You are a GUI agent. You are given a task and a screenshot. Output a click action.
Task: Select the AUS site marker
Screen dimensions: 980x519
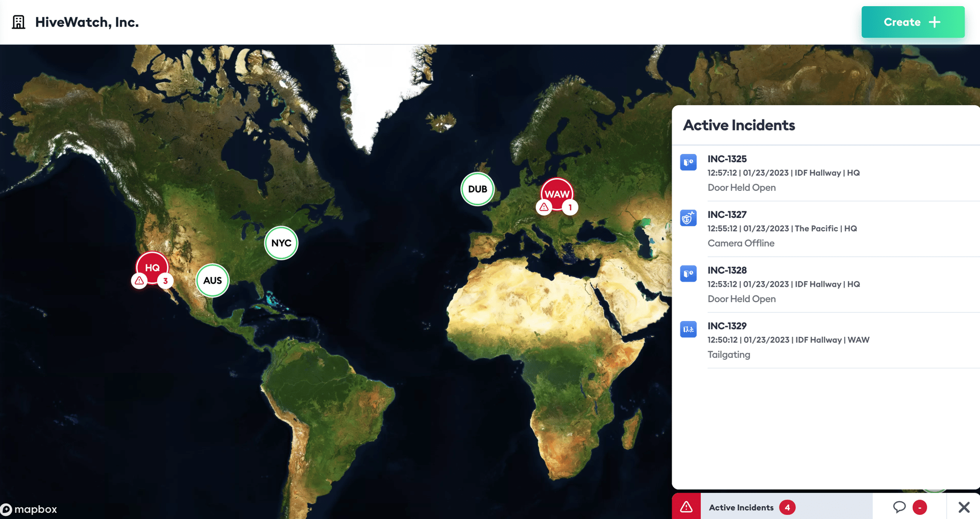pyautogui.click(x=212, y=280)
